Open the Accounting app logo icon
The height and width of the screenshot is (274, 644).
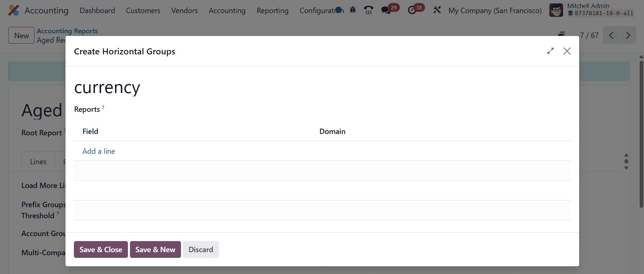point(13,10)
